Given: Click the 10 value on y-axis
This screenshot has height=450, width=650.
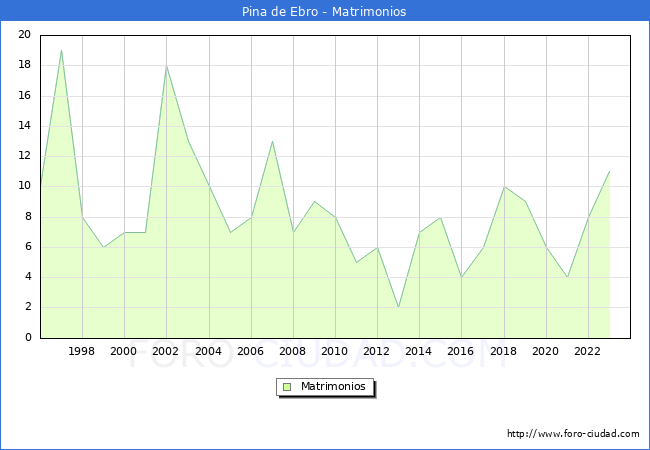Looking at the screenshot, I should [x=25, y=186].
